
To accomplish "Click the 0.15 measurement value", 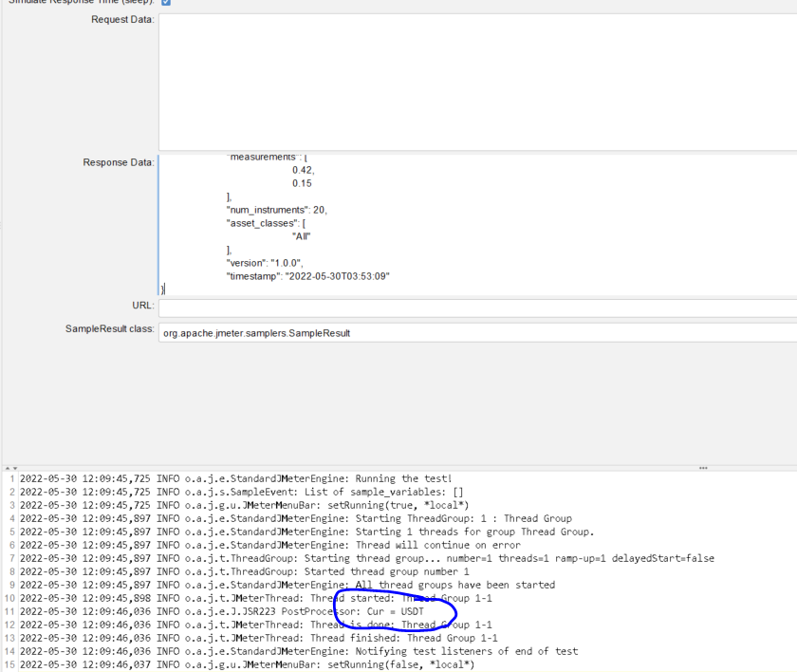I will [x=302, y=183].
